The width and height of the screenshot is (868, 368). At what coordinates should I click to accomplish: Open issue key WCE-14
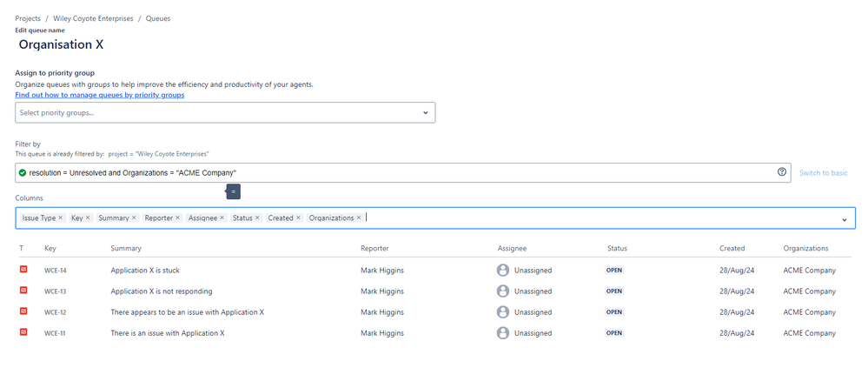56,271
